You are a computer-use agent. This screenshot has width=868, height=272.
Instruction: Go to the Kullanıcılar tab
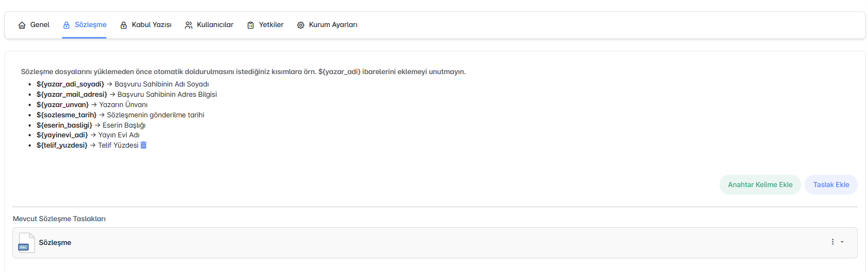[x=215, y=25]
